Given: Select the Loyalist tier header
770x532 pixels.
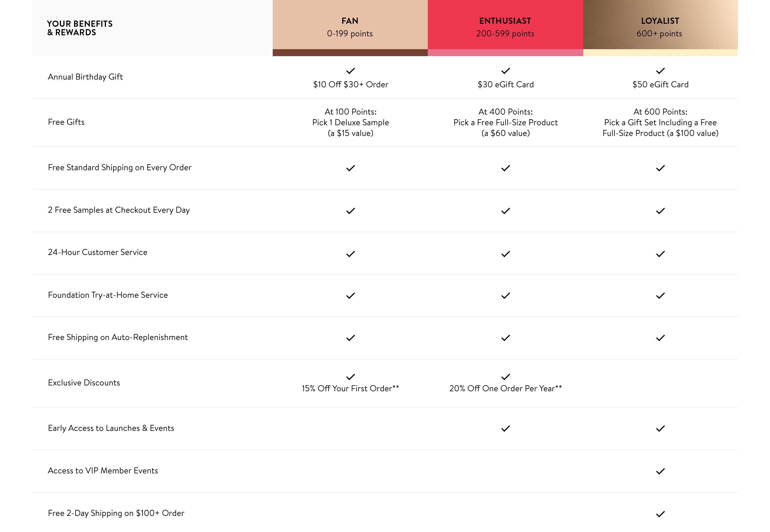Looking at the screenshot, I should (x=660, y=27).
